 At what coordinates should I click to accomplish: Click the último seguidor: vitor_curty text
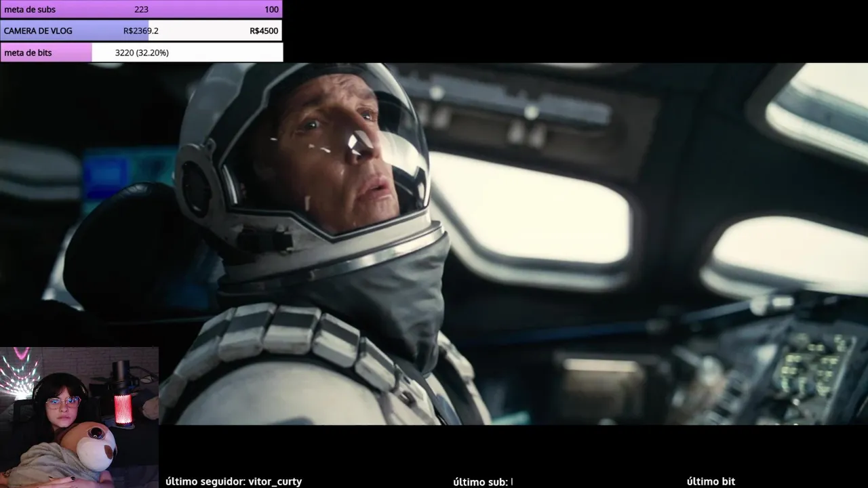[234, 481]
